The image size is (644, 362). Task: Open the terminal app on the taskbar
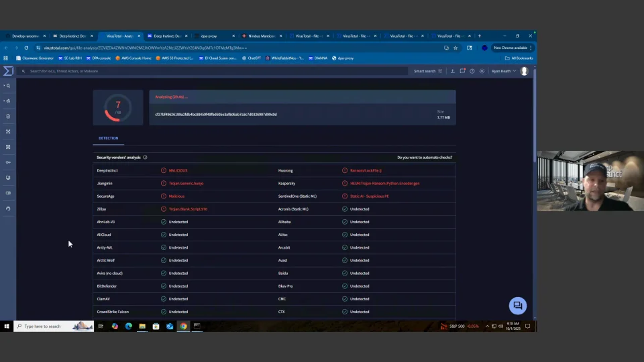tap(197, 326)
